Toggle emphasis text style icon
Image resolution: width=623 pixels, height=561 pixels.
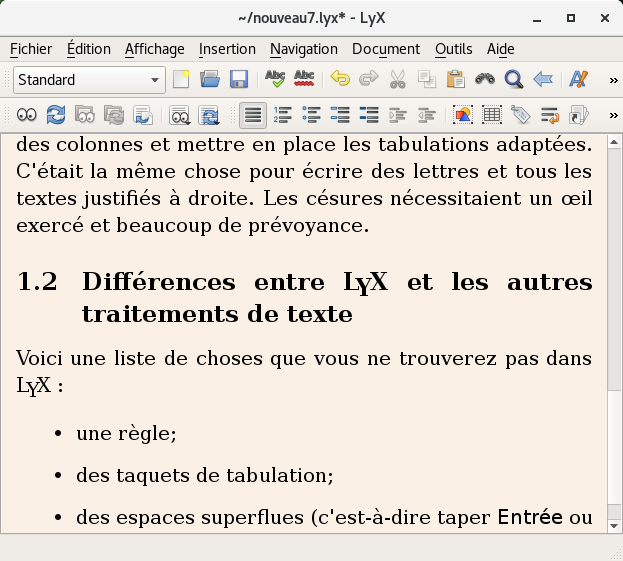(x=578, y=79)
